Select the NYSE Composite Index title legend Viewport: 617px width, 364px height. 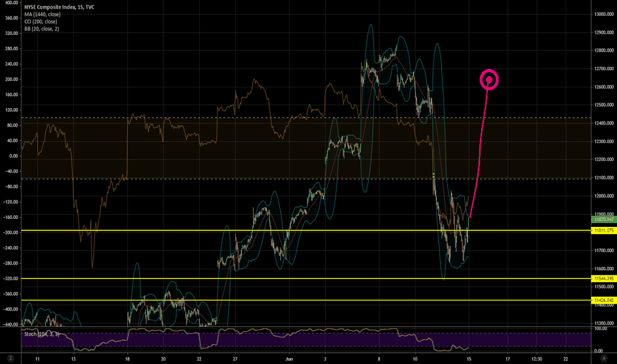[59, 7]
